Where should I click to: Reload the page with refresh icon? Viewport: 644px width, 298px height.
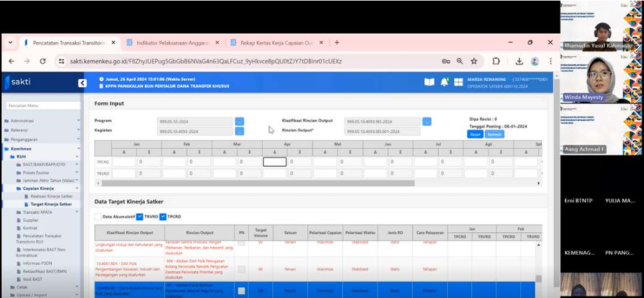[42, 61]
